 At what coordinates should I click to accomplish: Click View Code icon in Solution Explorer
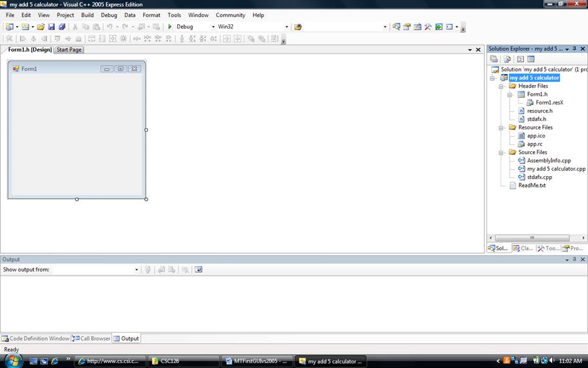[x=520, y=59]
